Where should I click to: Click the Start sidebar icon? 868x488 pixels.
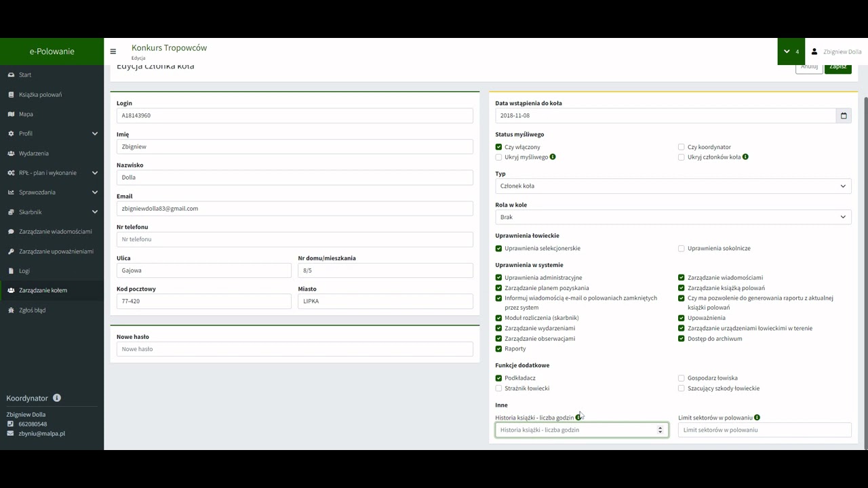point(11,75)
